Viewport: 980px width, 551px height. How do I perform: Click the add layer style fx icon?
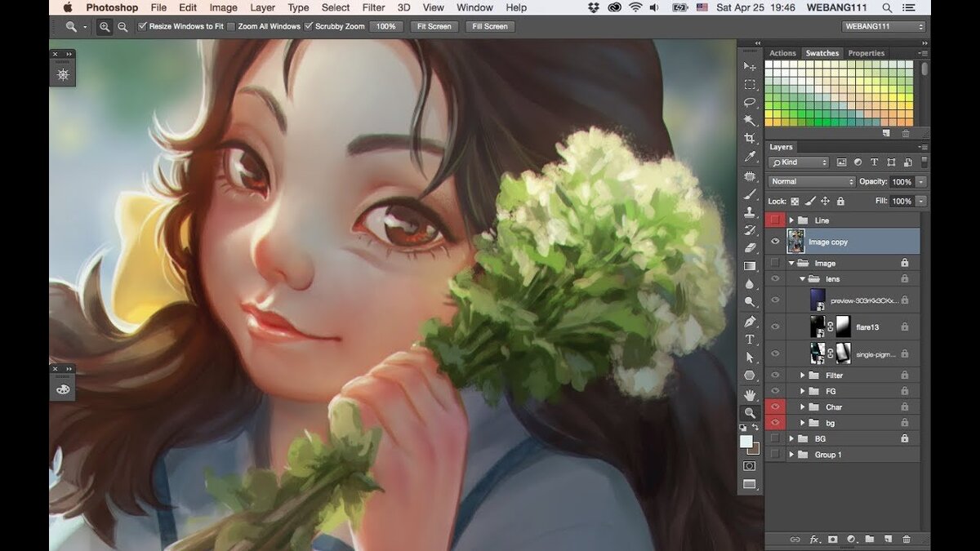[x=814, y=540]
